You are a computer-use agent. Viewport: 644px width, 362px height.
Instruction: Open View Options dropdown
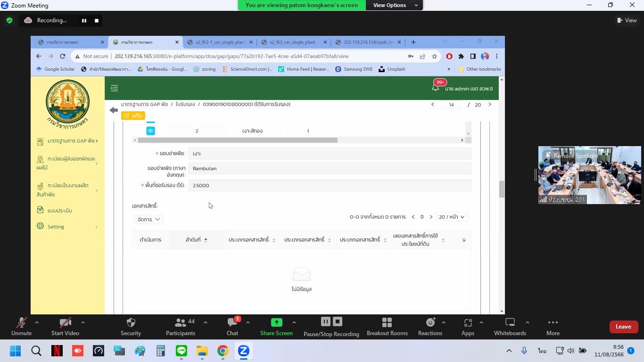pyautogui.click(x=395, y=5)
